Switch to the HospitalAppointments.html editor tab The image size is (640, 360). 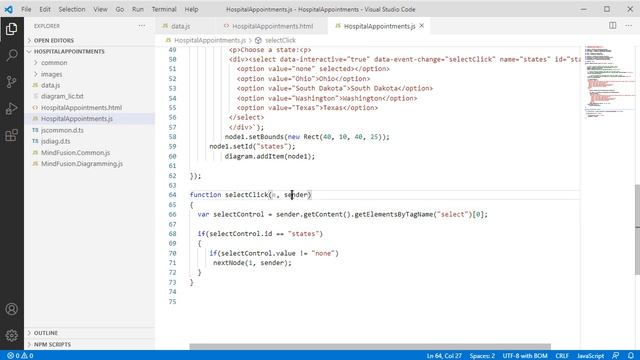(271, 26)
